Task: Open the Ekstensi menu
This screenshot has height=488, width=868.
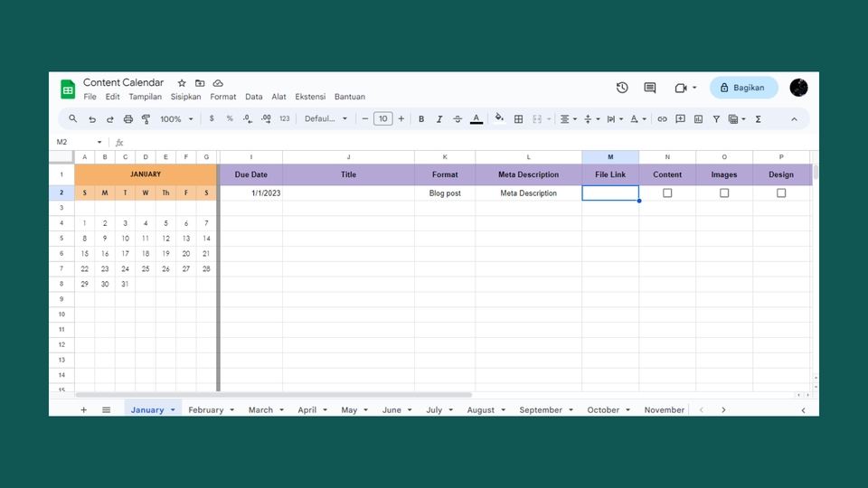Action: pyautogui.click(x=310, y=97)
